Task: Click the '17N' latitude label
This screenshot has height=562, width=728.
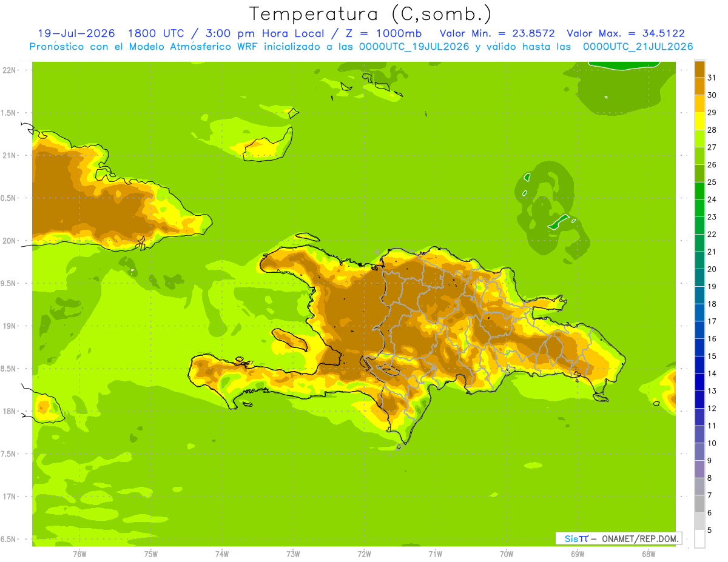Action: pos(9,497)
